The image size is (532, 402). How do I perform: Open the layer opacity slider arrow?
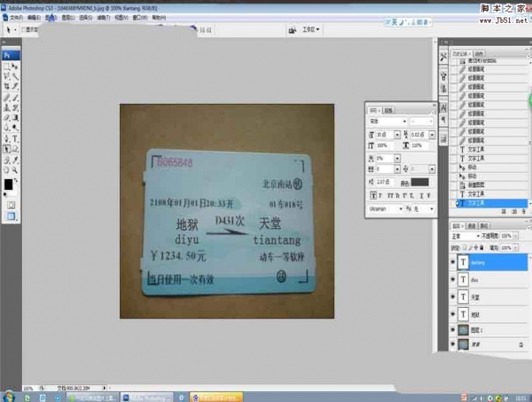tap(515, 236)
